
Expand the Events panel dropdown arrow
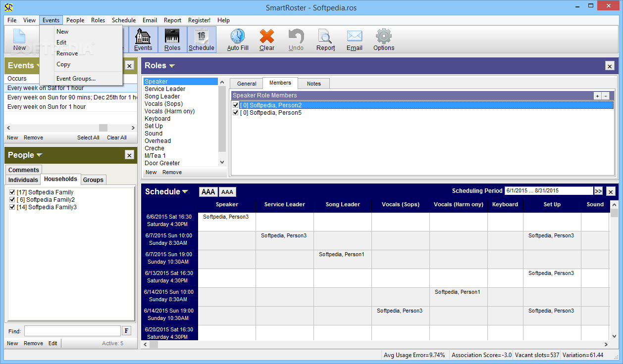[39, 66]
